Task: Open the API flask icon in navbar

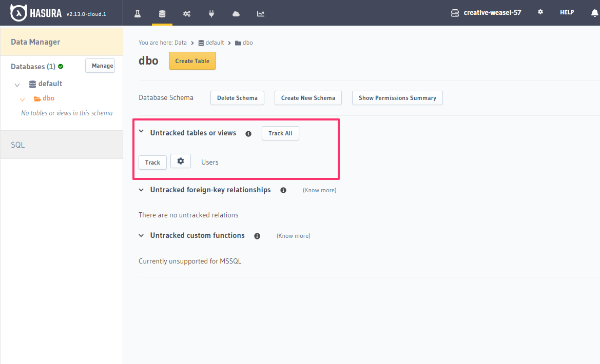Action: click(x=138, y=14)
